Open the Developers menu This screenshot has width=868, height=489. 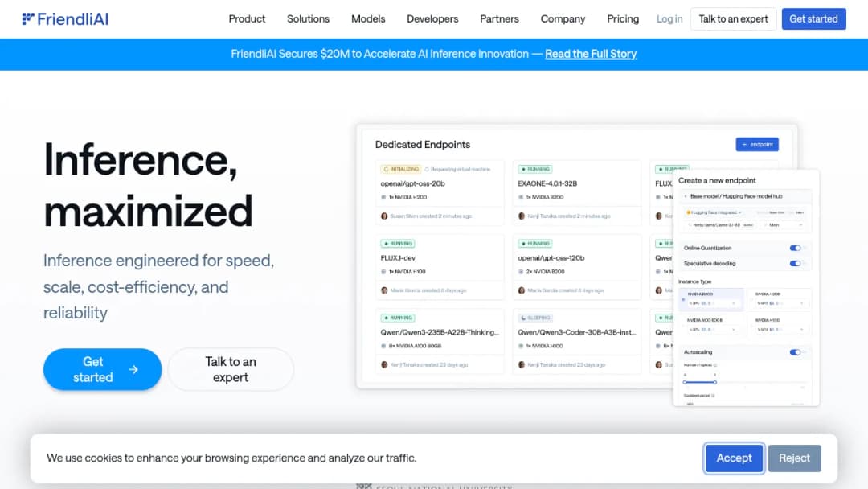coord(432,18)
